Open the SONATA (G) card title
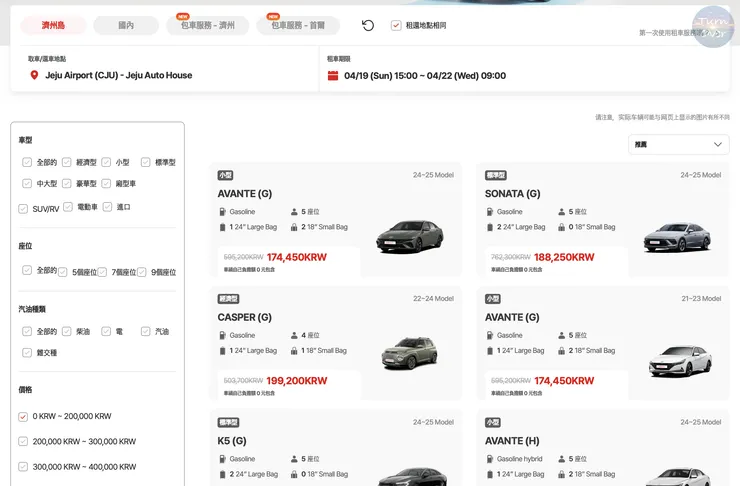The height and width of the screenshot is (486, 740). (513, 193)
